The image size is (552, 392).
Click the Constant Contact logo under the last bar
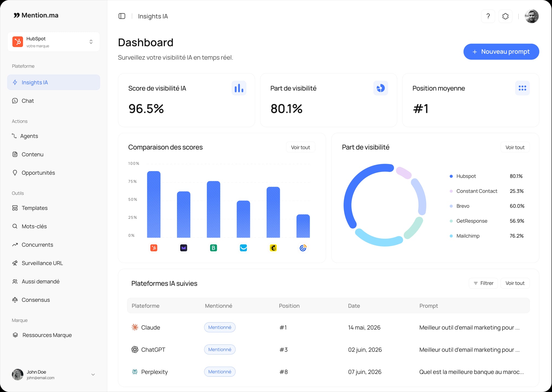coord(303,248)
